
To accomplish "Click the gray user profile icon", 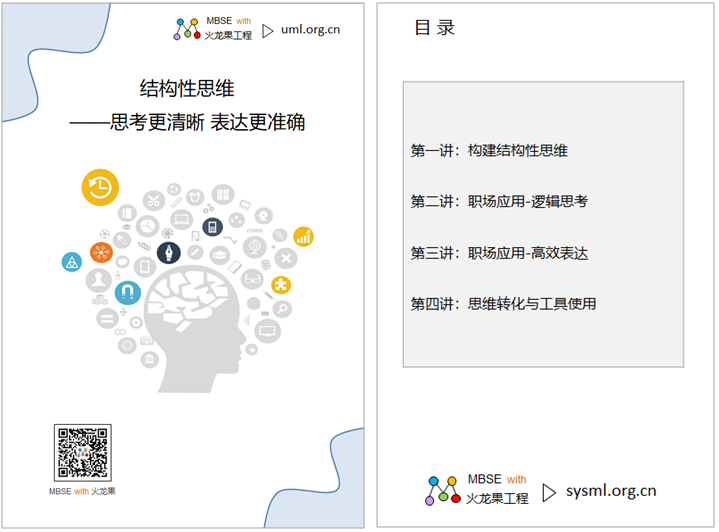I will point(99,281).
